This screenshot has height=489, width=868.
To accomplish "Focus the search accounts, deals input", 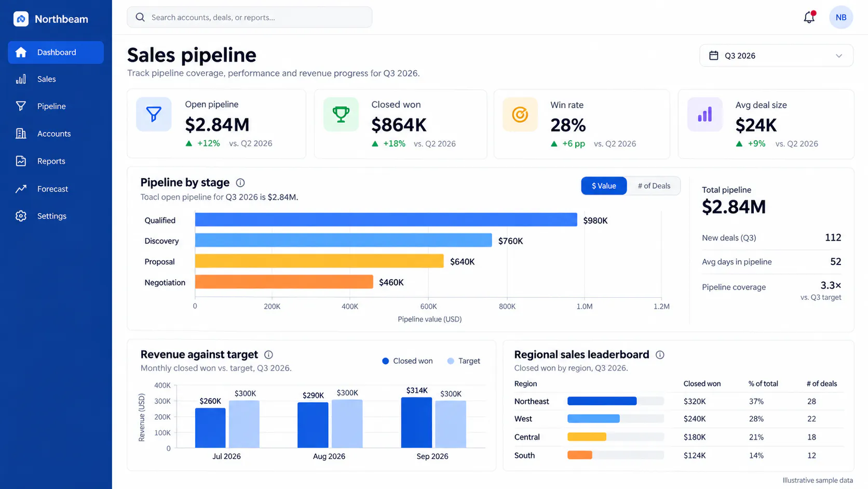I will [x=250, y=17].
